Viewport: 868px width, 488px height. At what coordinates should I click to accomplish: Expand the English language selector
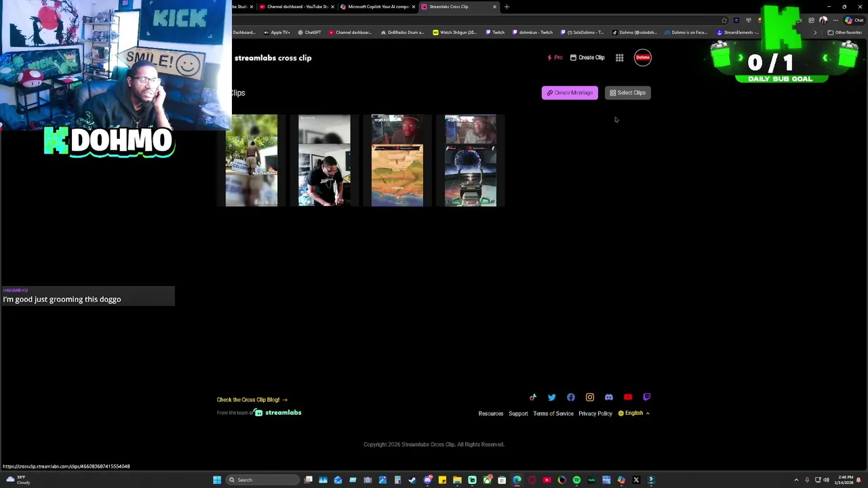[633, 413]
